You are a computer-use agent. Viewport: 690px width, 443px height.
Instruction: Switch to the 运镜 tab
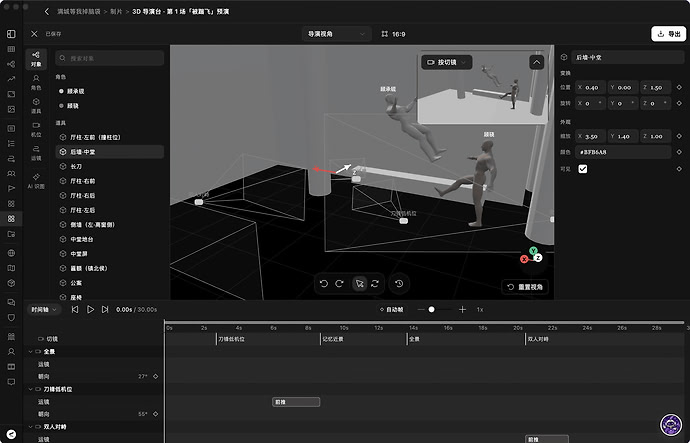36,153
